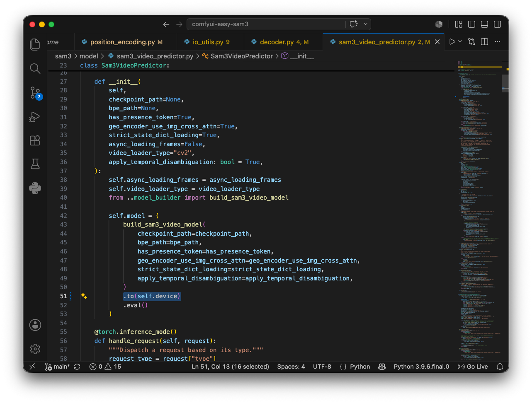Open notifications bell

click(x=500, y=367)
